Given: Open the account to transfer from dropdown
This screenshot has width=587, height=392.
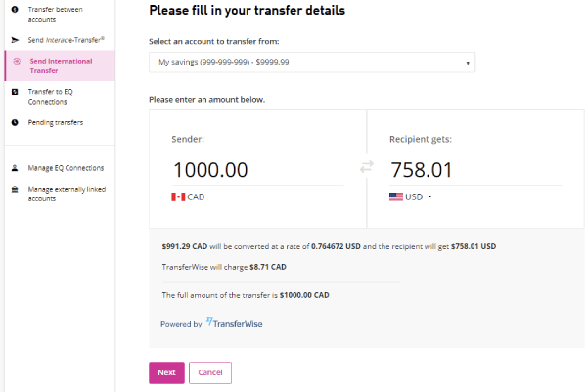Looking at the screenshot, I should [311, 63].
